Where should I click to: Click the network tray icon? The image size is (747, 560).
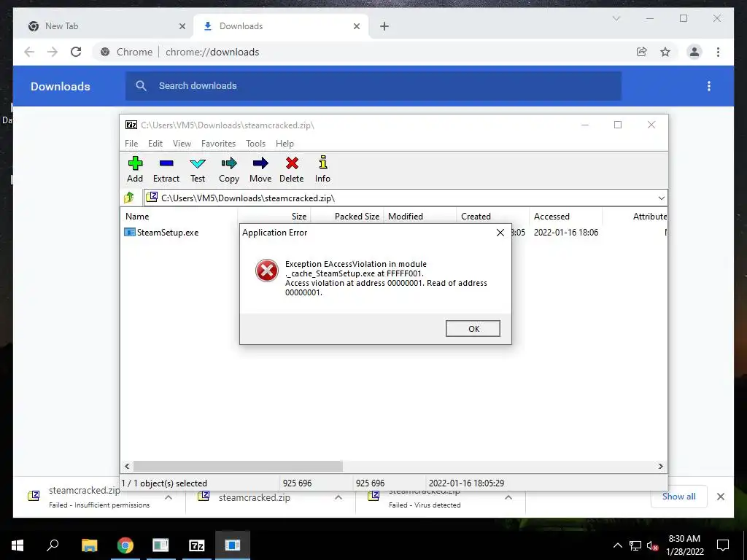[635, 545]
